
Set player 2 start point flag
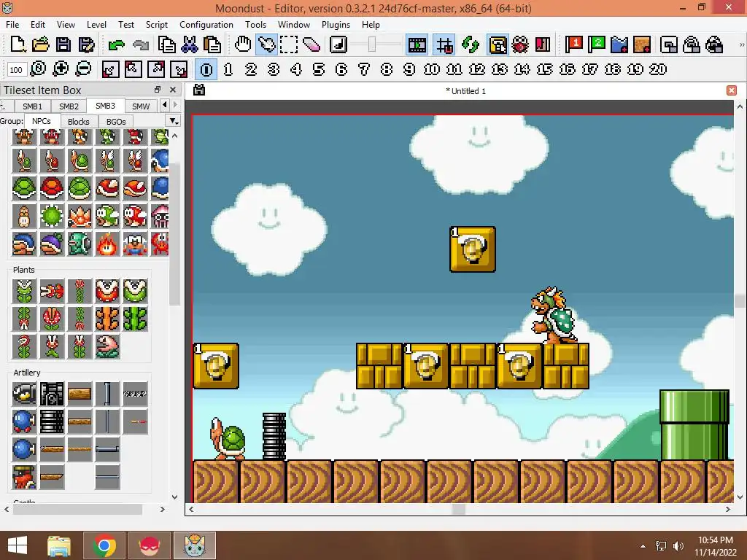click(x=597, y=44)
